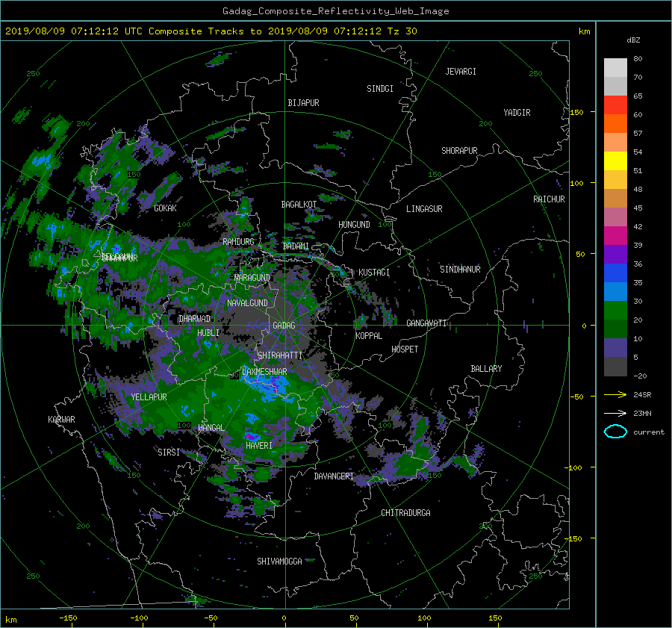Select the indigo 5-10 dBZ color swatch
This screenshot has width=672, height=628.
[615, 348]
